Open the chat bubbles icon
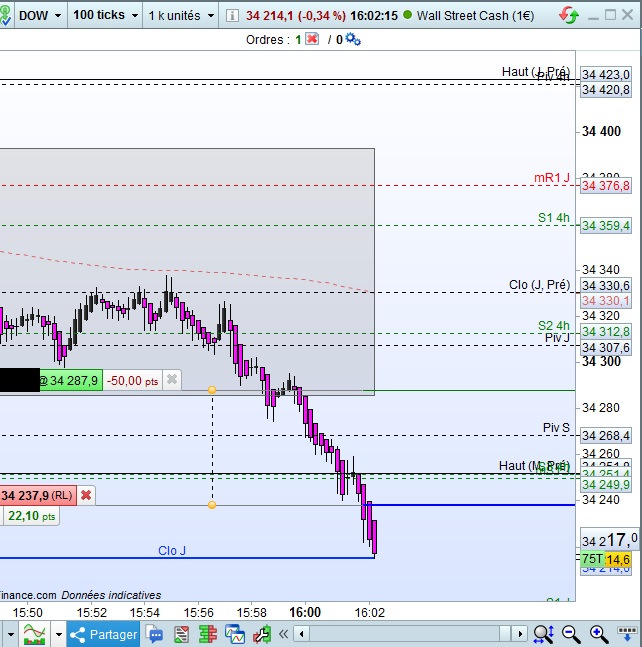The width and height of the screenshot is (642, 647). 154,634
